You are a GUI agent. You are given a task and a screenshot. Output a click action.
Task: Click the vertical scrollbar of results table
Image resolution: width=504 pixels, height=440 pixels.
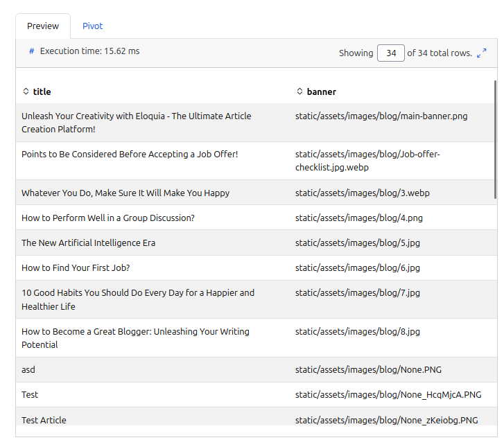[x=495, y=140]
